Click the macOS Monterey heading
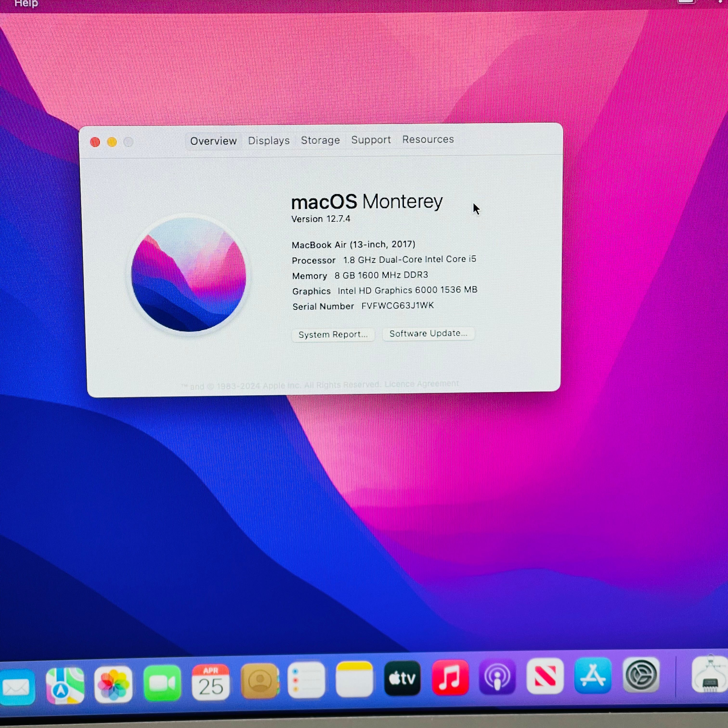Image resolution: width=728 pixels, height=728 pixels. click(x=367, y=201)
